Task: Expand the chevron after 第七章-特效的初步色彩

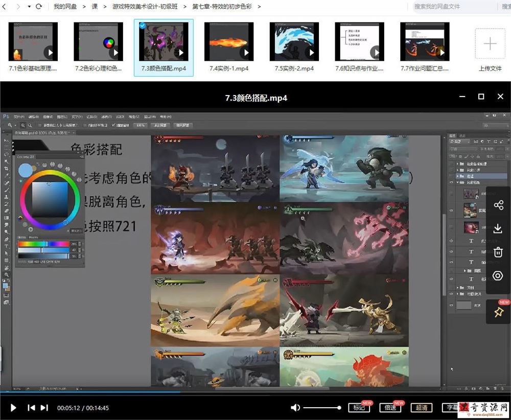Action: [260, 6]
